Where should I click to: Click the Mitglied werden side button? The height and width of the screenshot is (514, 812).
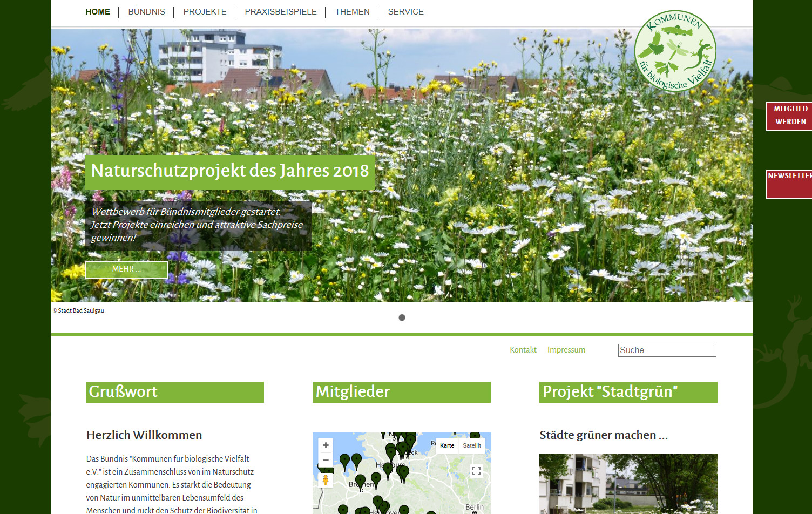790,116
